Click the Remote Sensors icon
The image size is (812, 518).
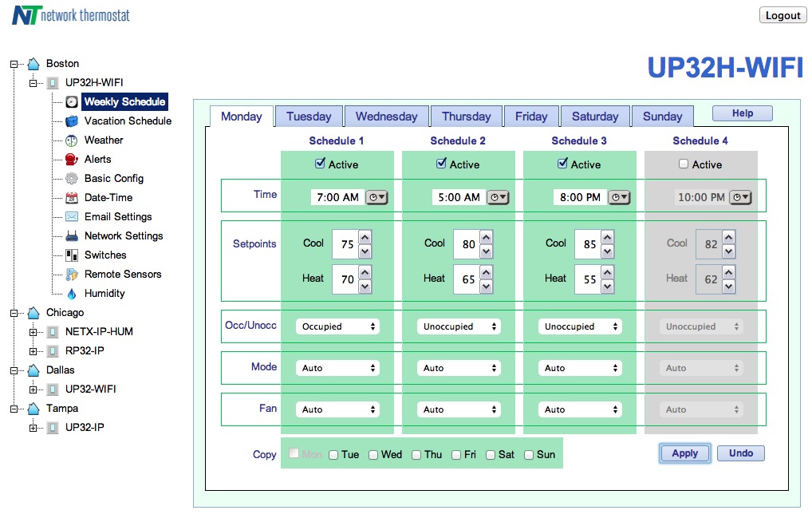click(72, 275)
